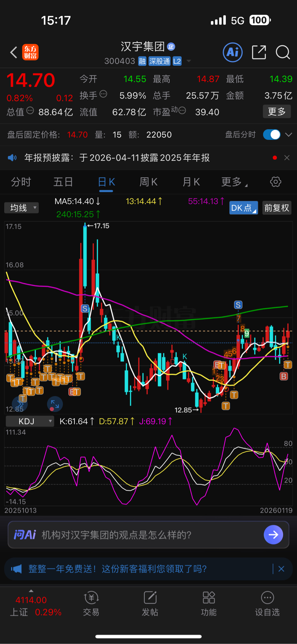Tap the 更多 quote details button
This screenshot has width=297, height=644.
point(277,111)
